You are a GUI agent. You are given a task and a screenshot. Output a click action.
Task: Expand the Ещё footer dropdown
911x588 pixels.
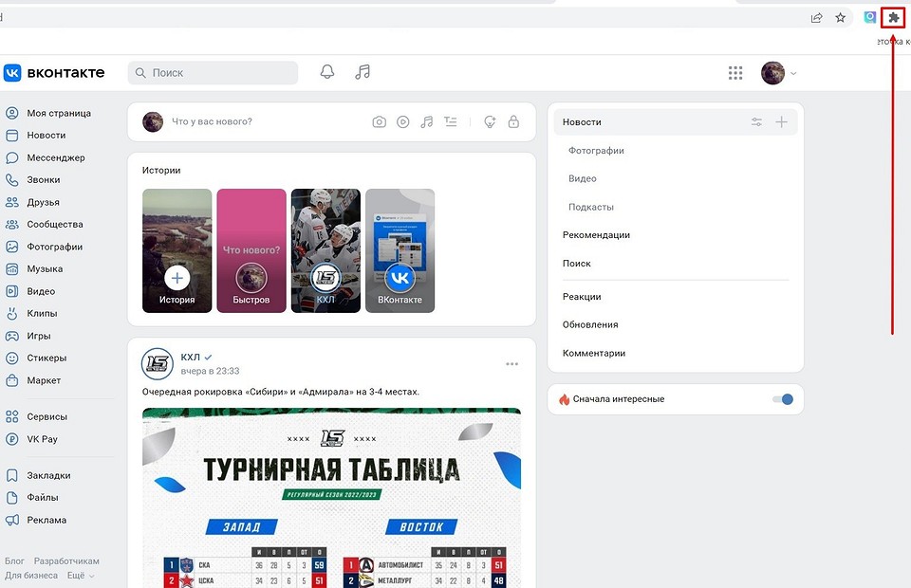80,576
